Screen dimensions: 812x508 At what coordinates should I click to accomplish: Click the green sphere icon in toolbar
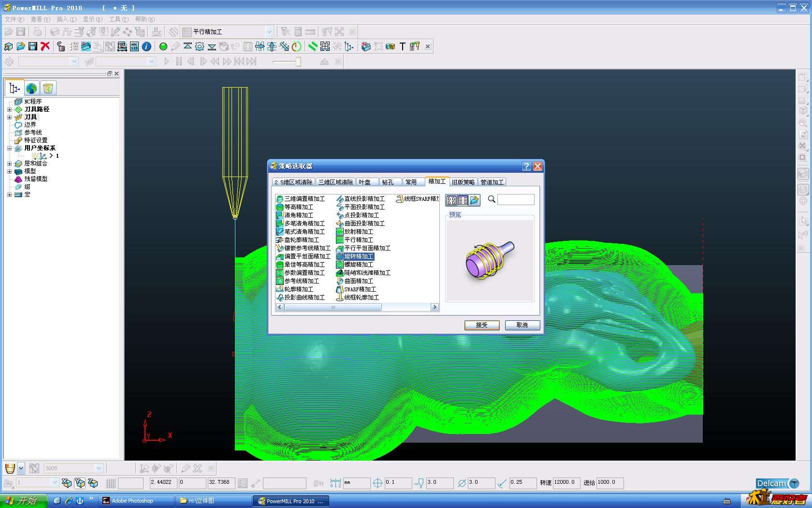point(163,46)
